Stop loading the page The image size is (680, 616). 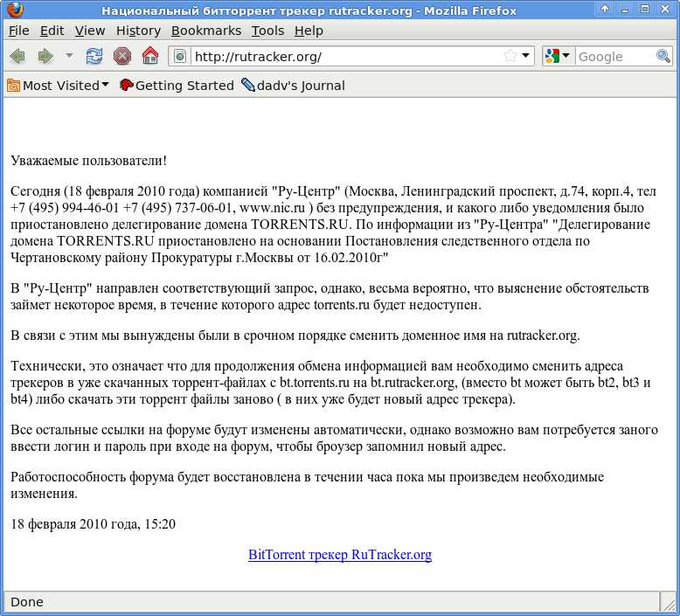(122, 56)
